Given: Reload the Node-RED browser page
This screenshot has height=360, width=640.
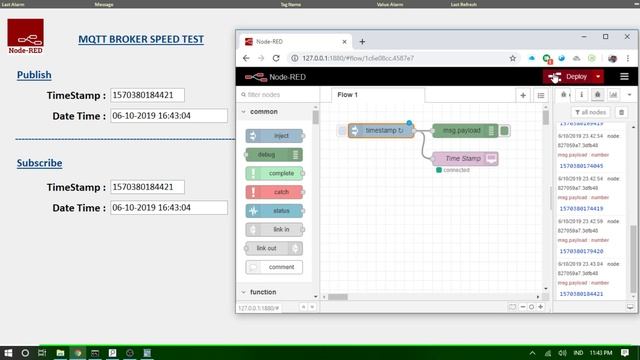Looking at the screenshot, I should [x=276, y=58].
